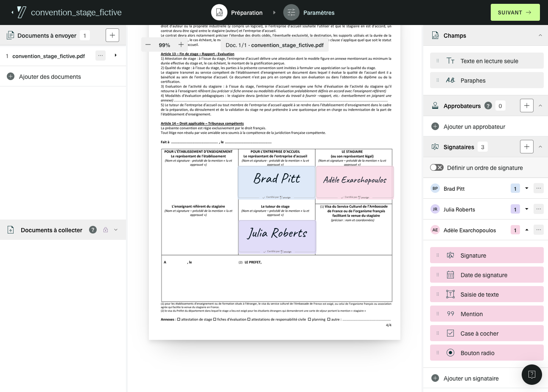Click Ajouter un approbateur
The image size is (548, 392).
click(469, 126)
